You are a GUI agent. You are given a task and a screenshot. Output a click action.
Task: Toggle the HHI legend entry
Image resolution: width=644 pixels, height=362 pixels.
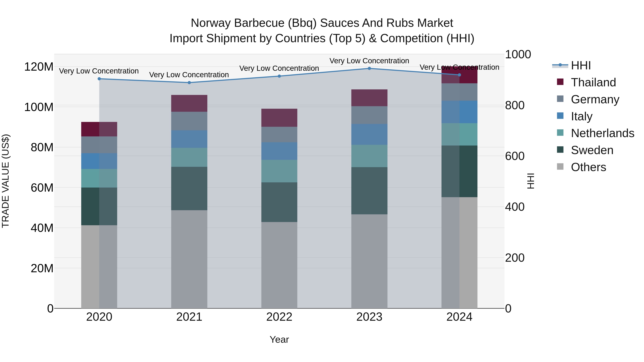572,65
